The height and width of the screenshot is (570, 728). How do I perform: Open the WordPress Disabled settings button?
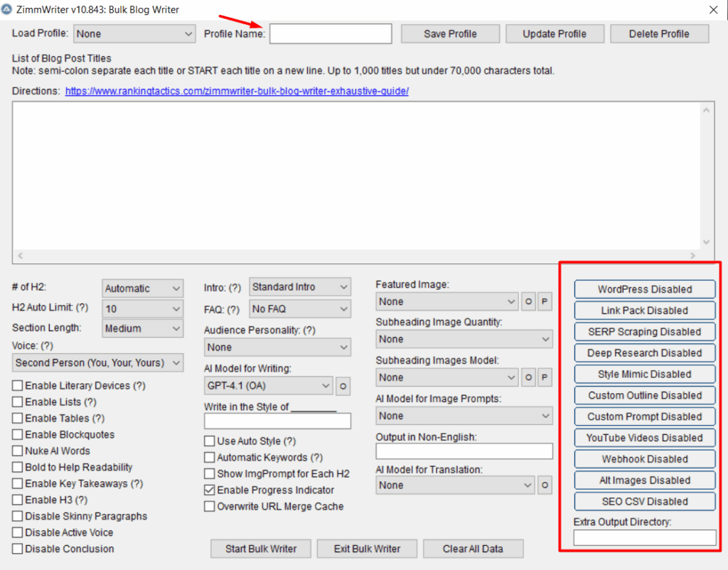tap(644, 289)
